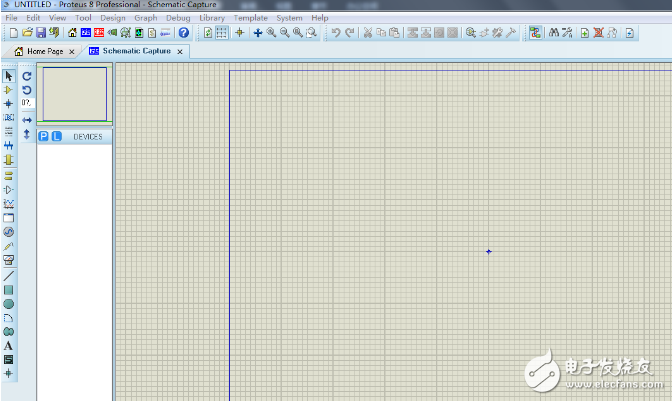Image resolution: width=672 pixels, height=401 pixels.
Task: Click the rotation angle input field
Action: [x=27, y=103]
